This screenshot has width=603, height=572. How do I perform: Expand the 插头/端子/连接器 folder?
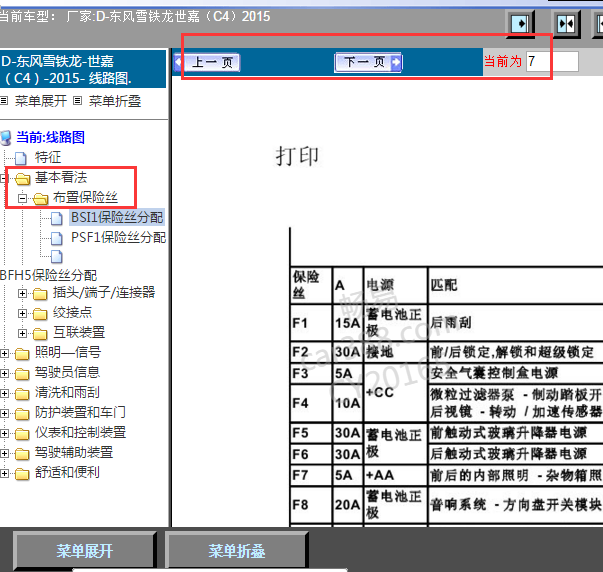(22, 294)
